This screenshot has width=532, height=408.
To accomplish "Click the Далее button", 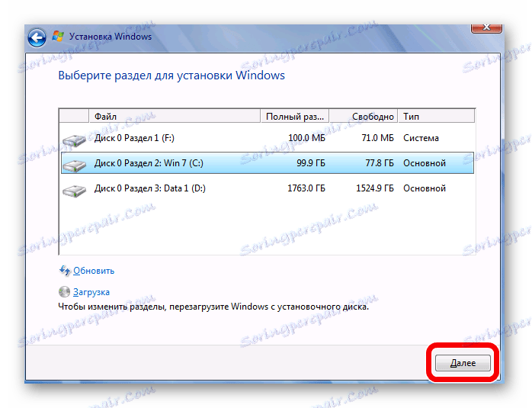I will tap(463, 363).
